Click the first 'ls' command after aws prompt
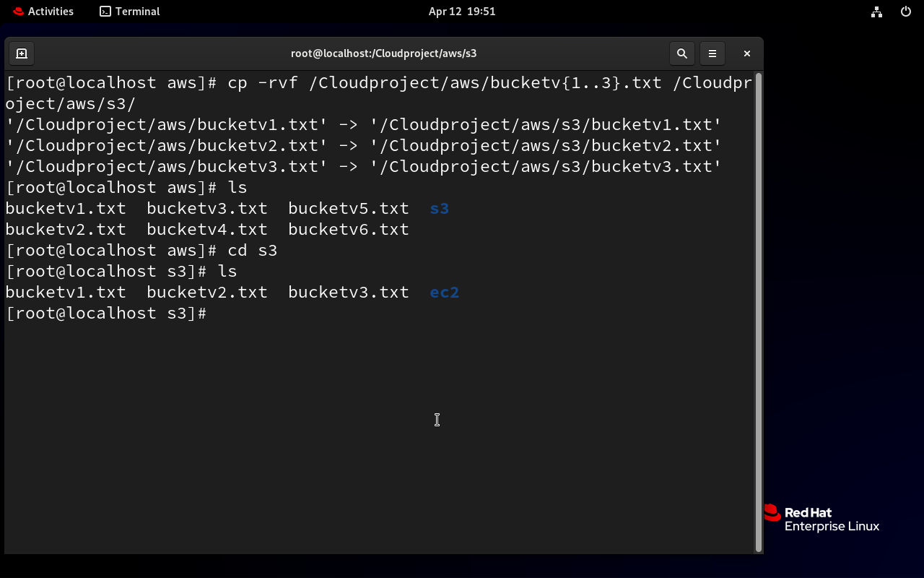Screen dimensions: 924x578 237,188
